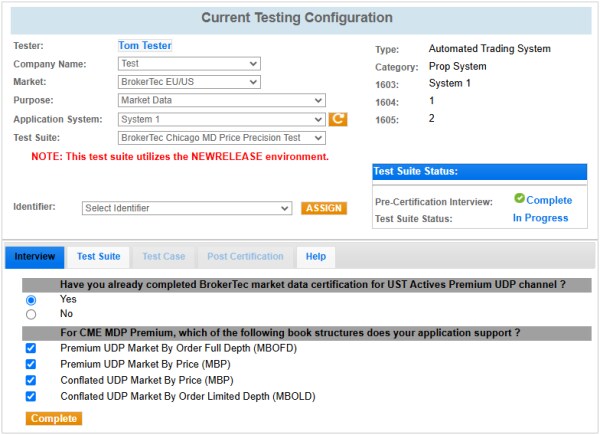Image resolution: width=600 pixels, height=435 pixels.
Task: Select the Interview tab
Action: (35, 257)
